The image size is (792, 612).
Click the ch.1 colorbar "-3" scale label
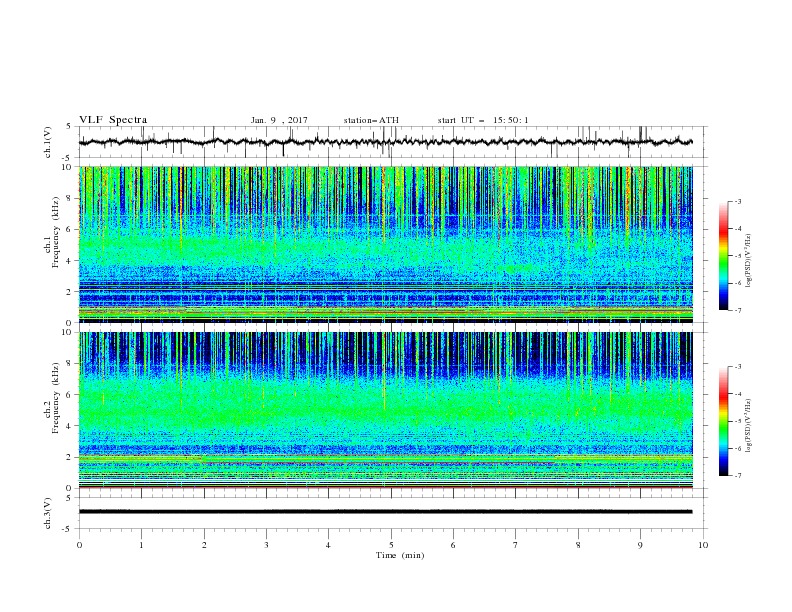(737, 201)
